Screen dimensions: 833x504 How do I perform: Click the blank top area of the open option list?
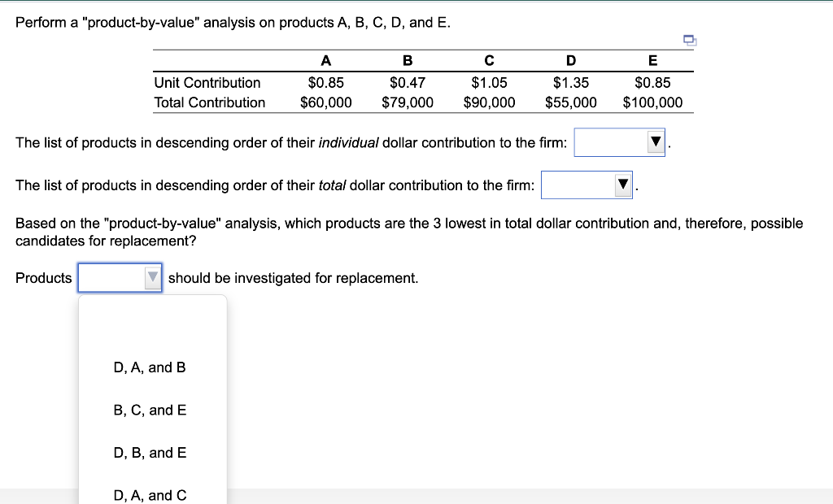[151, 325]
